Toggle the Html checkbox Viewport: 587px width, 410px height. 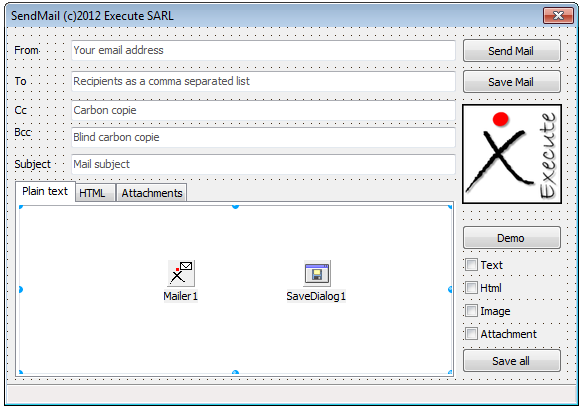coord(471,288)
